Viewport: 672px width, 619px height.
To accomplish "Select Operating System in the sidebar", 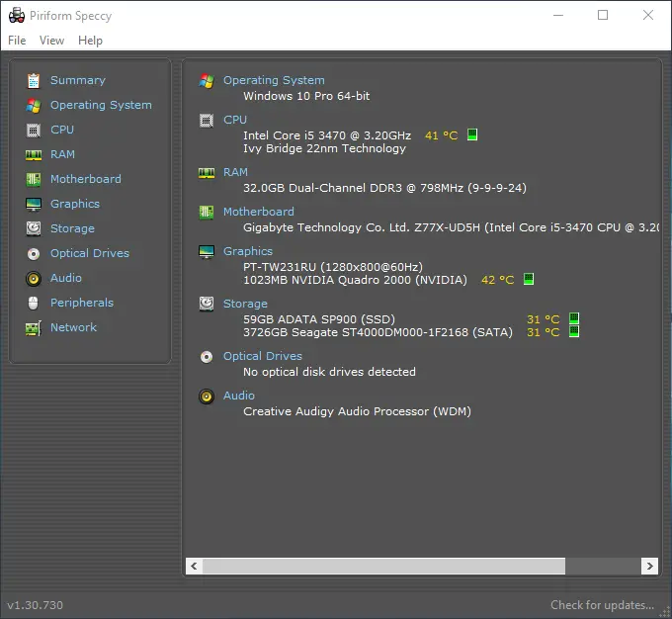I will click(x=101, y=105).
